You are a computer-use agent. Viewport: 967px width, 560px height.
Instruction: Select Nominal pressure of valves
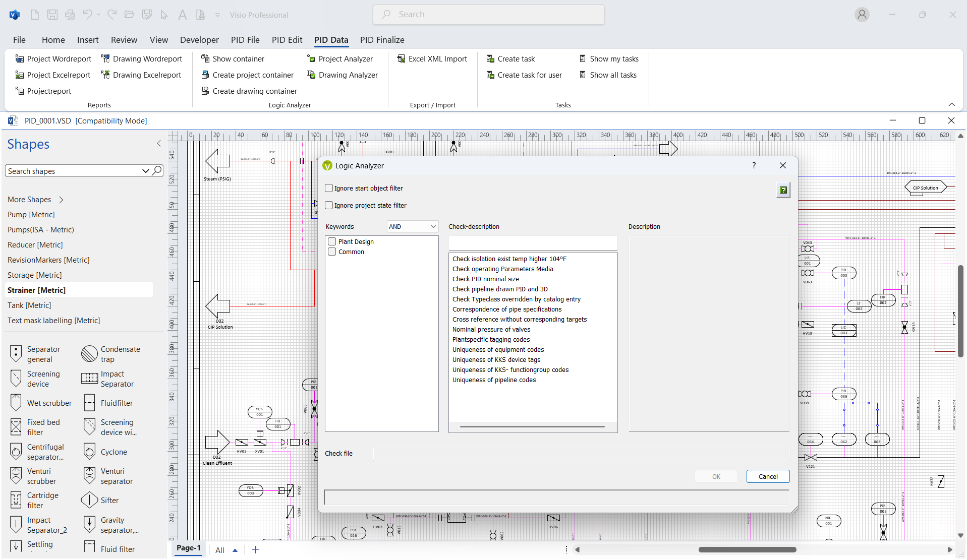(491, 329)
